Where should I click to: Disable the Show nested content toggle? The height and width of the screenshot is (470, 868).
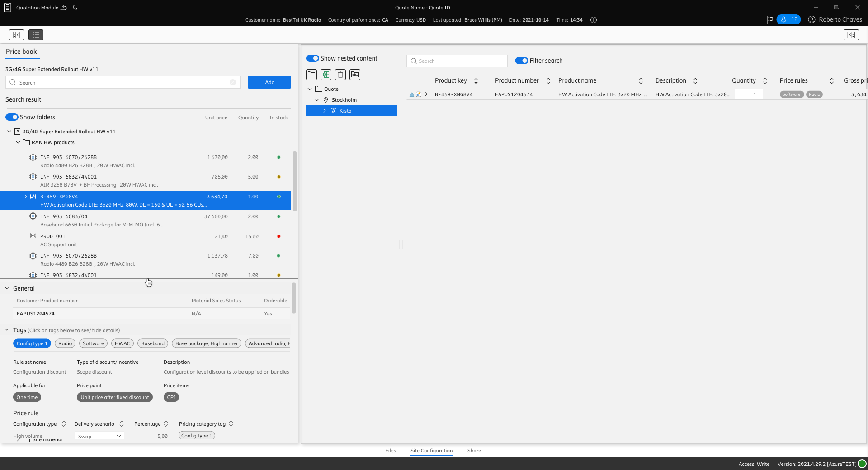pyautogui.click(x=312, y=58)
